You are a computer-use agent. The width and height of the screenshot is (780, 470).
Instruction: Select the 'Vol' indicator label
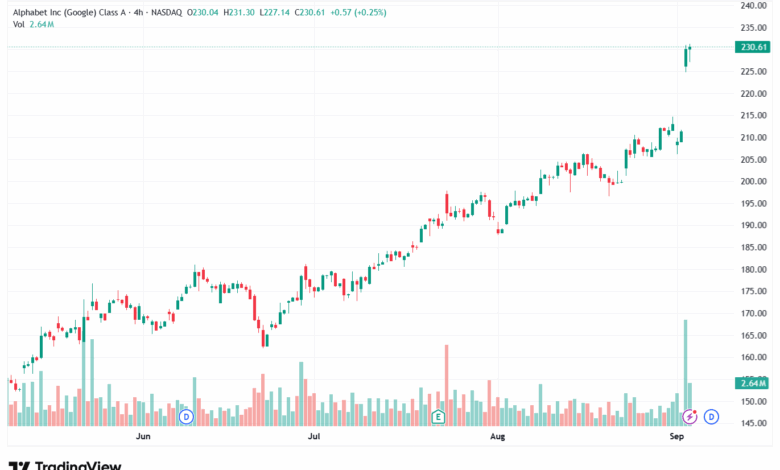(19, 25)
